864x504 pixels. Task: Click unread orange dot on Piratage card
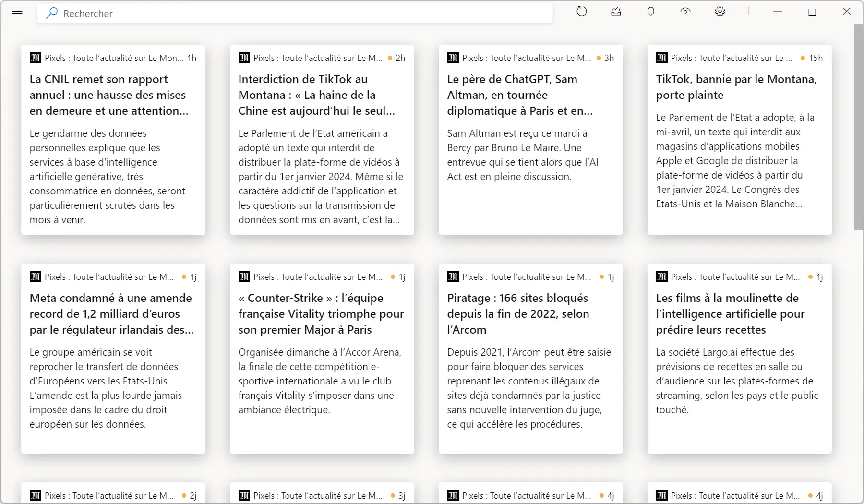pyautogui.click(x=602, y=277)
